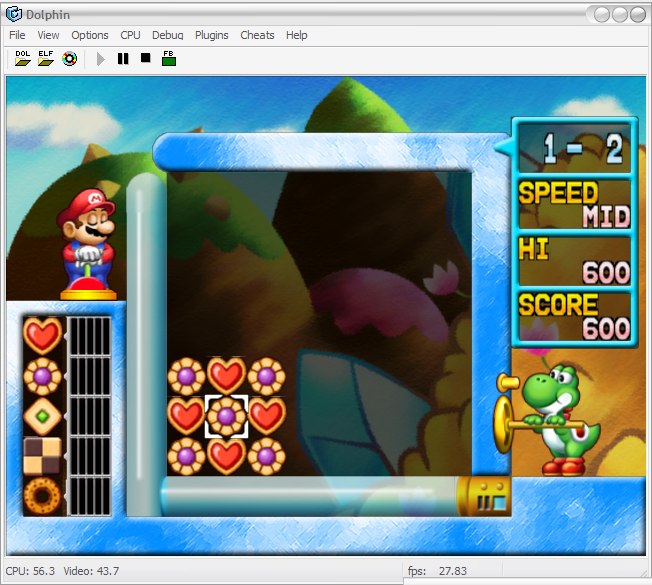The image size is (652, 585).
Task: Click the Mario character
Action: 87,243
